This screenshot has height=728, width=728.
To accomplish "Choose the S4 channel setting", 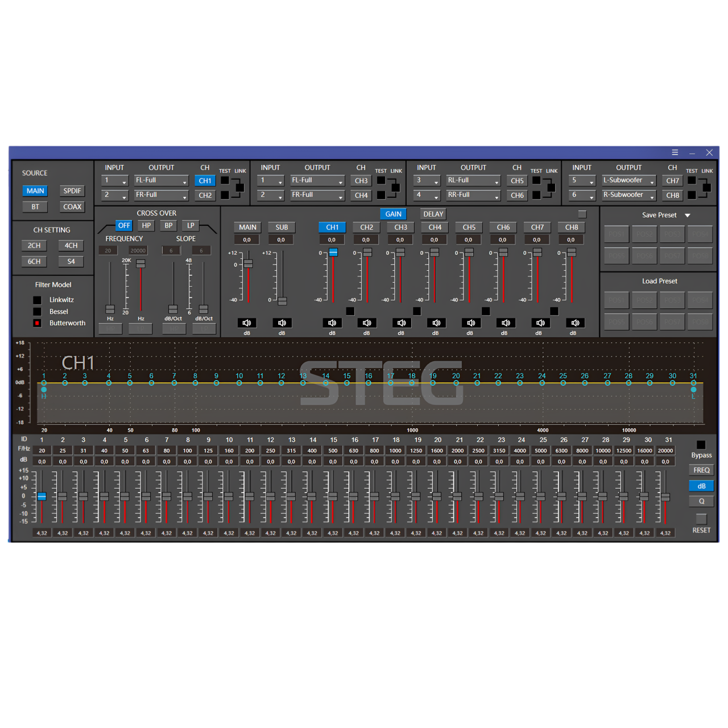I will pos(71,262).
